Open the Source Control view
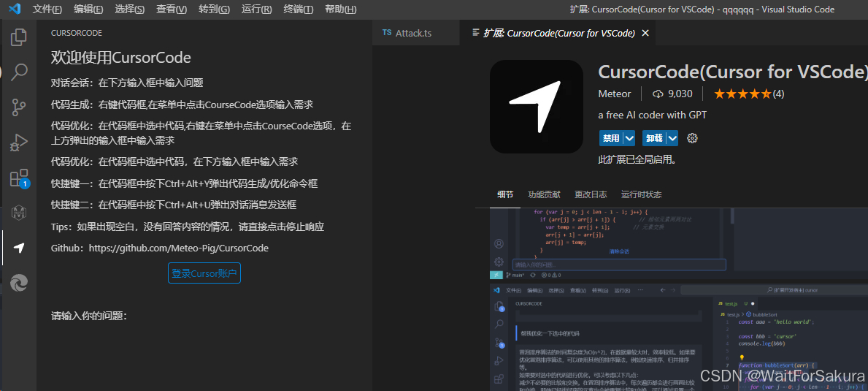 pyautogui.click(x=19, y=107)
